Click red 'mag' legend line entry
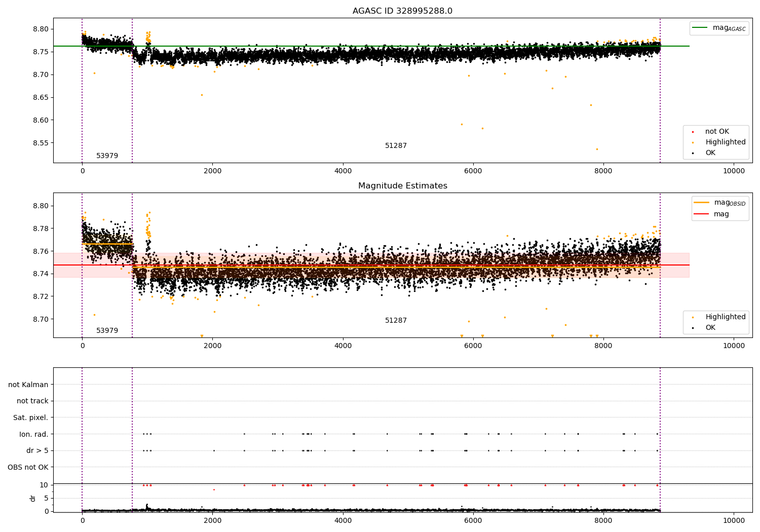This screenshot has width=760, height=532. click(x=701, y=214)
